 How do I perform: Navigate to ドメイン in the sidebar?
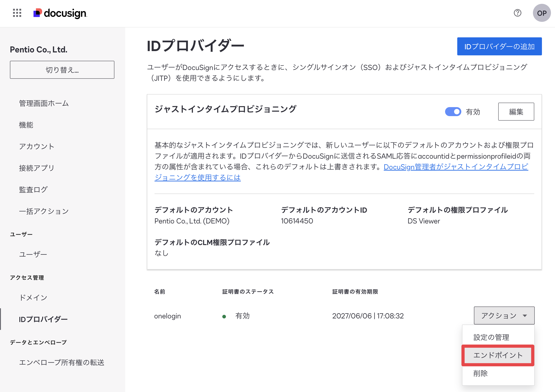(x=33, y=297)
